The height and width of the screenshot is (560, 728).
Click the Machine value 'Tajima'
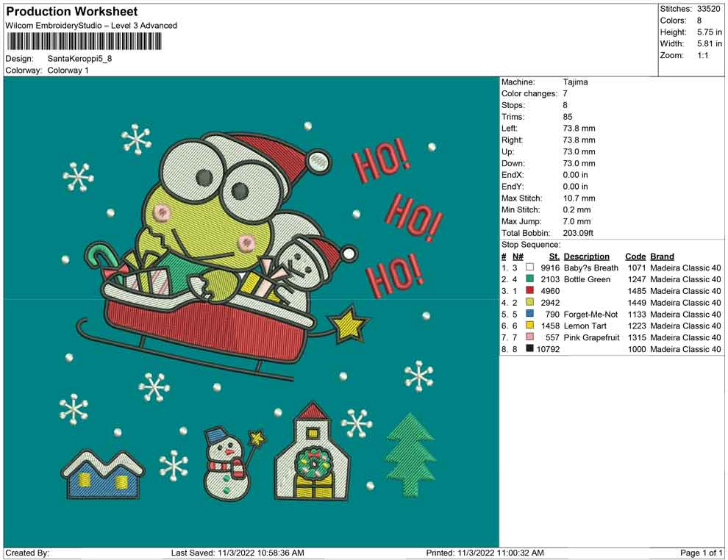point(575,82)
